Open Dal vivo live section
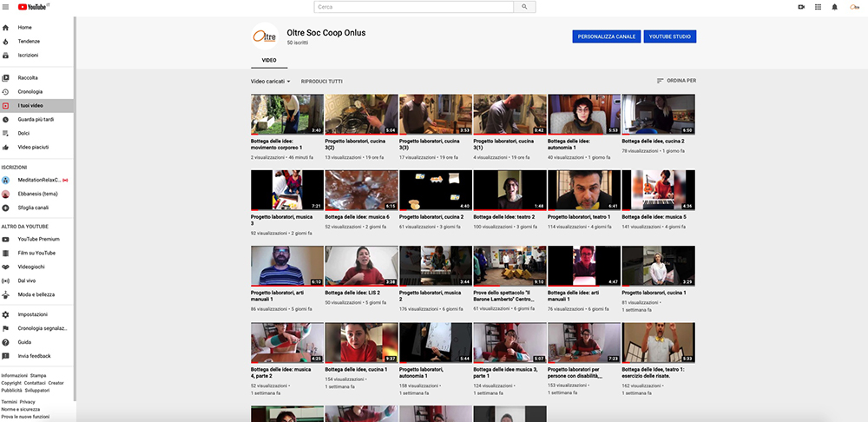Image resolution: width=868 pixels, height=422 pixels. coord(36,280)
